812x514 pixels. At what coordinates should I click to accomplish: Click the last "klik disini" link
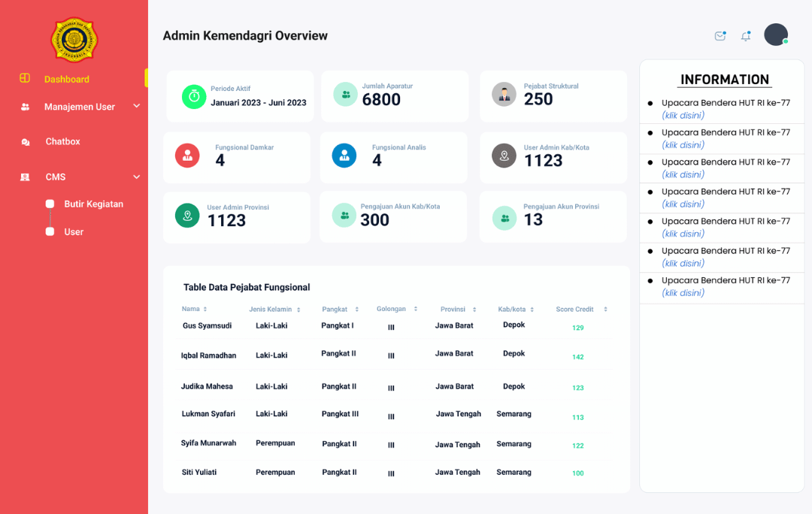tap(683, 293)
